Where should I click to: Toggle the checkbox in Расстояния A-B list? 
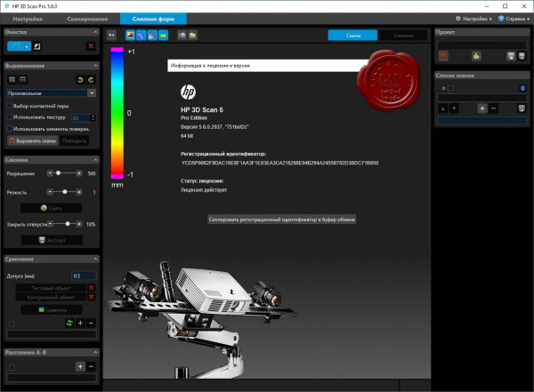point(12,367)
